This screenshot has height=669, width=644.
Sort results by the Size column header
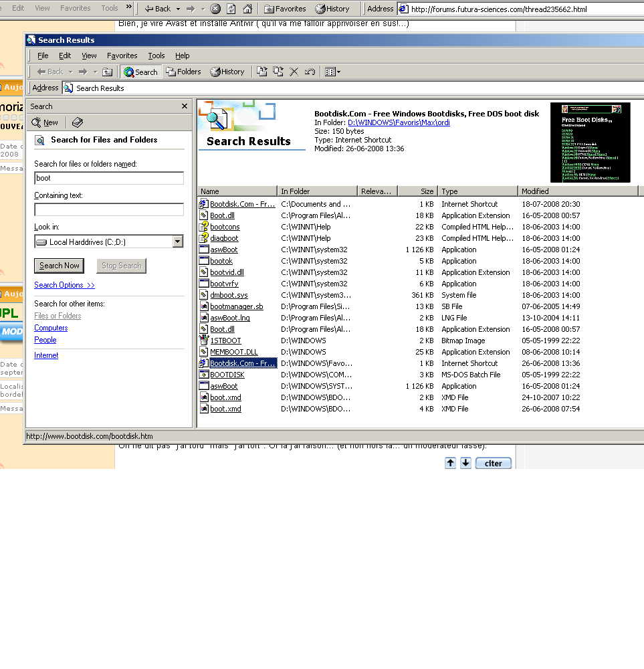pos(417,191)
